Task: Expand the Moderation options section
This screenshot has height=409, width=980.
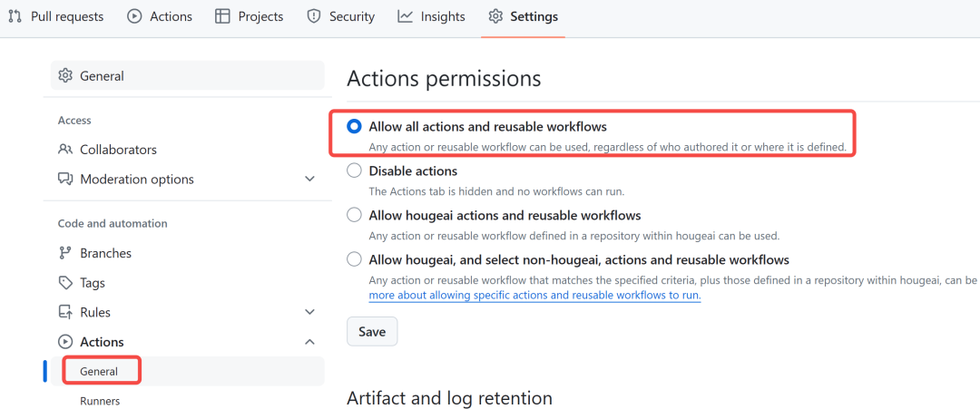Action: coord(309,180)
